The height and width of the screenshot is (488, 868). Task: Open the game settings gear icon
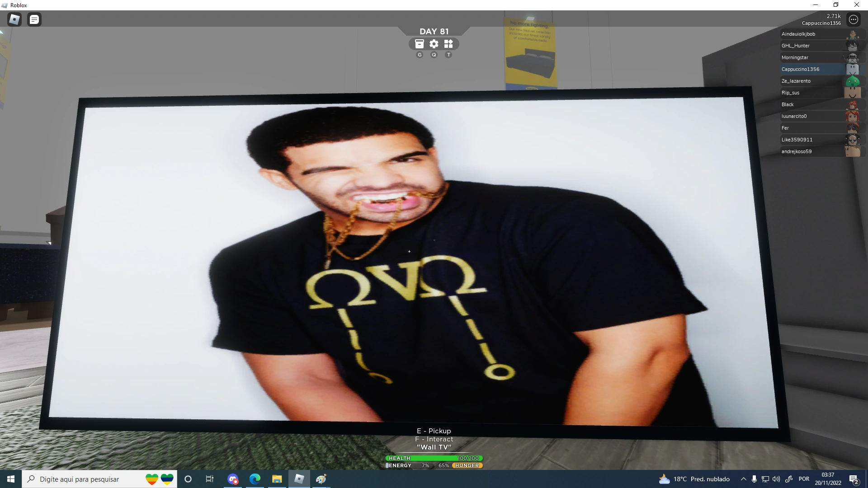(x=434, y=44)
